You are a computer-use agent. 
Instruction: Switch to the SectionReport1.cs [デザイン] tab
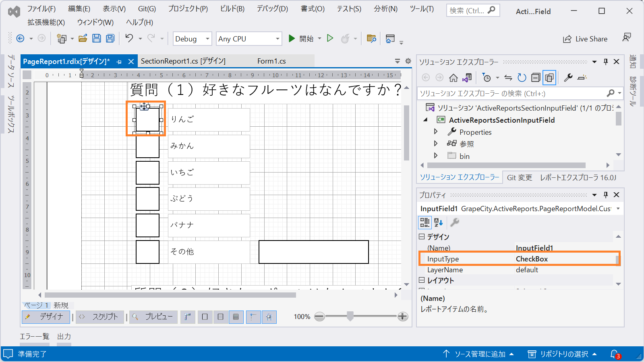tap(183, 61)
